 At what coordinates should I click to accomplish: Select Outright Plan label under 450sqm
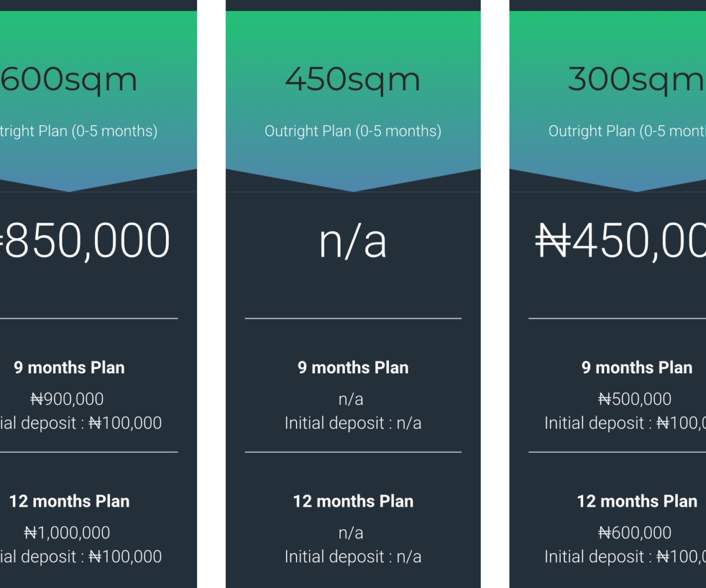pyautogui.click(x=353, y=131)
